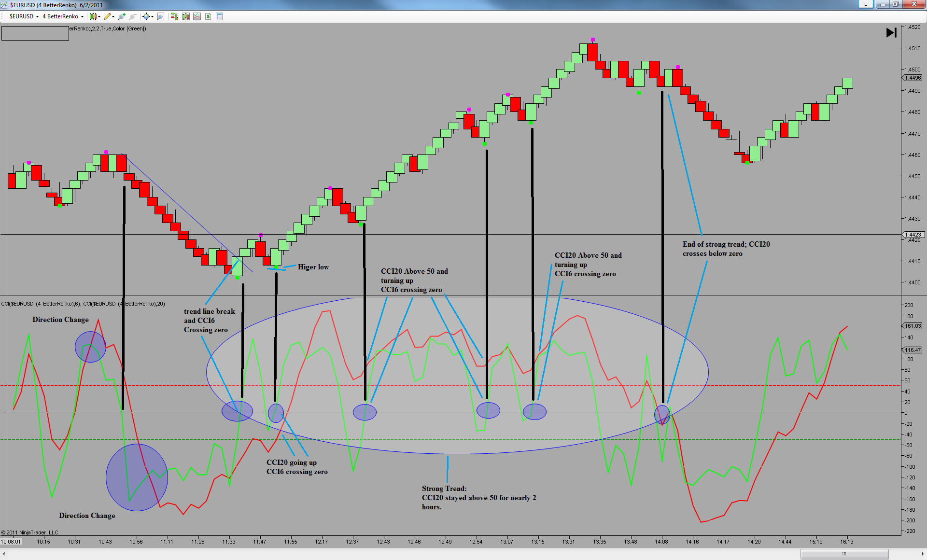Expand the chart style dropdown arrow
Image resolution: width=927 pixels, height=560 pixels.
tap(99, 16)
